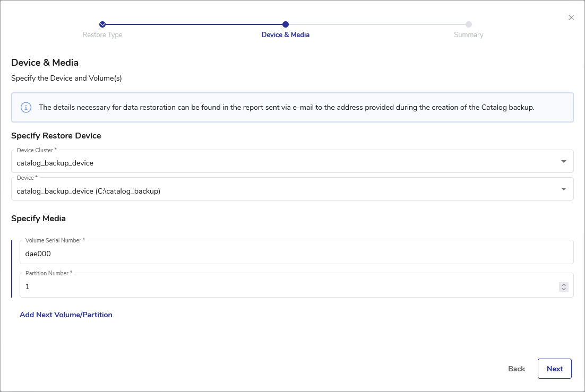Click inside the Partition Number field
This screenshot has width=585, height=392.
(287, 286)
